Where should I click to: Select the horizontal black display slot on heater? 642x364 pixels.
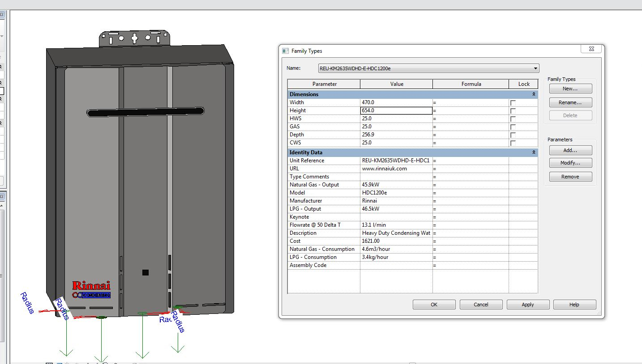pos(146,112)
